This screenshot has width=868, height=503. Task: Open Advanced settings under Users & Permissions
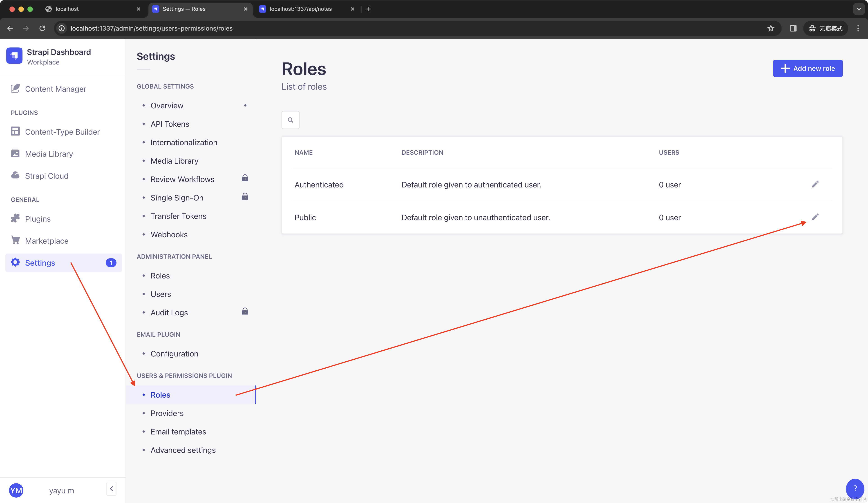point(183,450)
